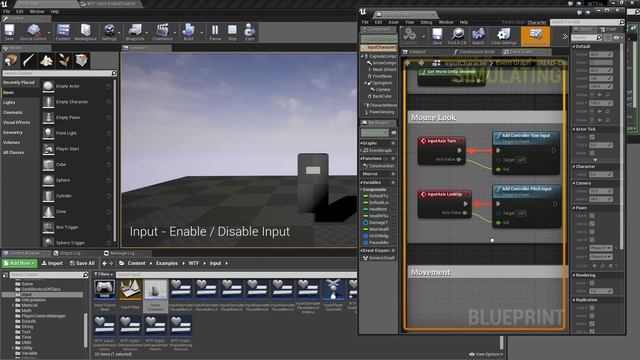640x360 pixels.
Task: Click the Search For Help field
Action: [587, 22]
